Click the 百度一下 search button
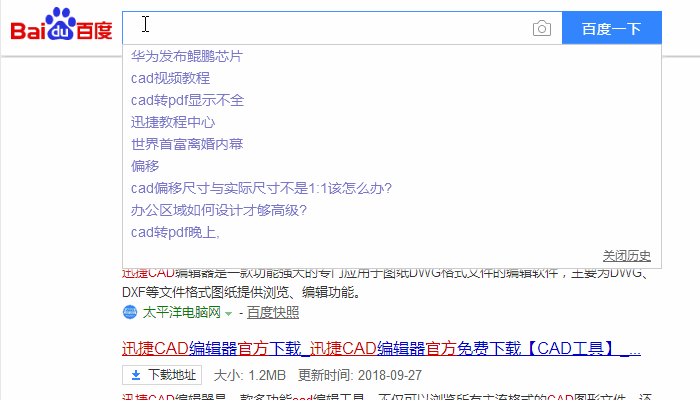Viewport: 700px width, 400px height. click(x=612, y=28)
